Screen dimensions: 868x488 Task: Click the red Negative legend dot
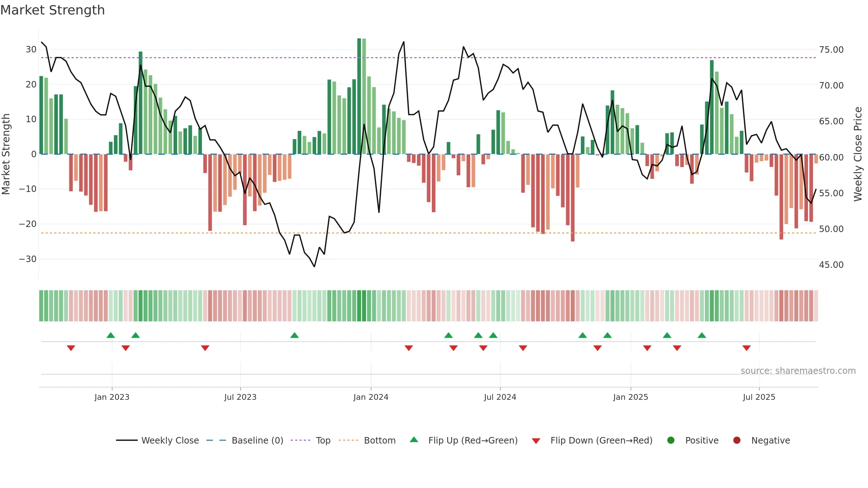[737, 440]
